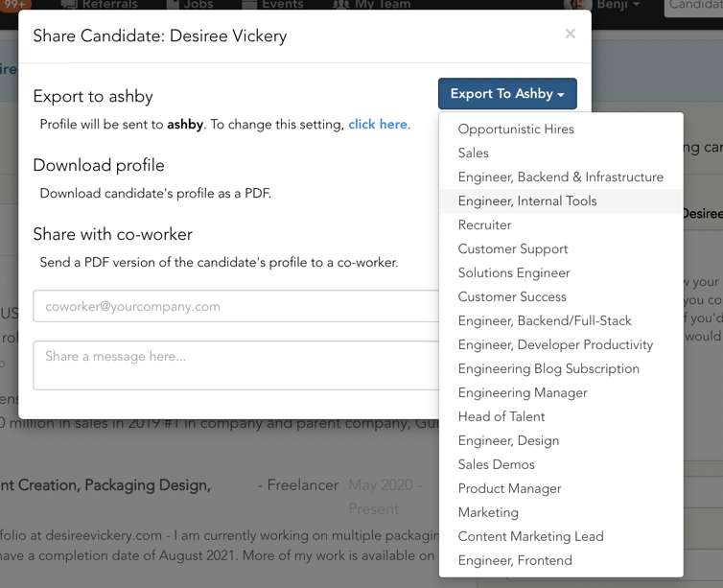Select Head of Talent entry
Screen dimensions: 723x588
click(x=561, y=417)
